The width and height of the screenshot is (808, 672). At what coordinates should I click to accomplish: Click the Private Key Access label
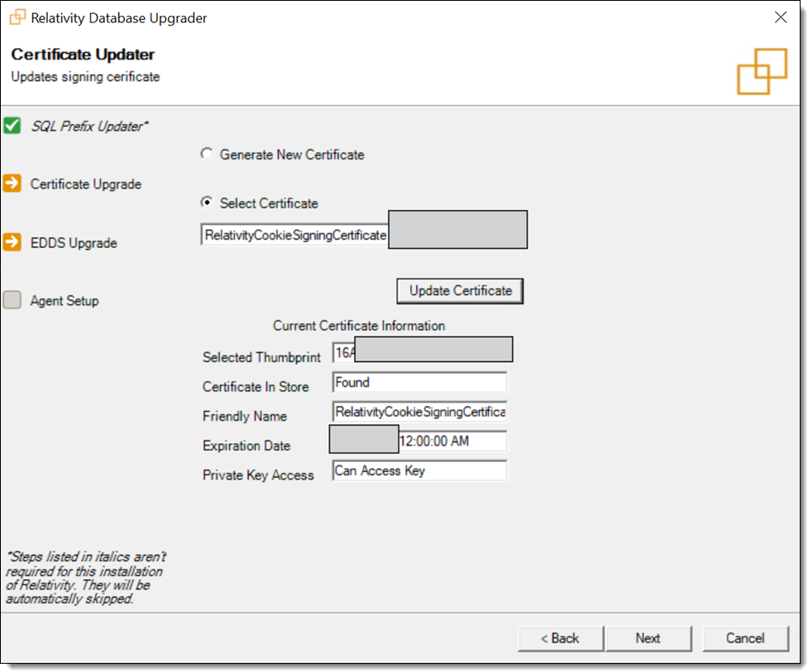258,474
